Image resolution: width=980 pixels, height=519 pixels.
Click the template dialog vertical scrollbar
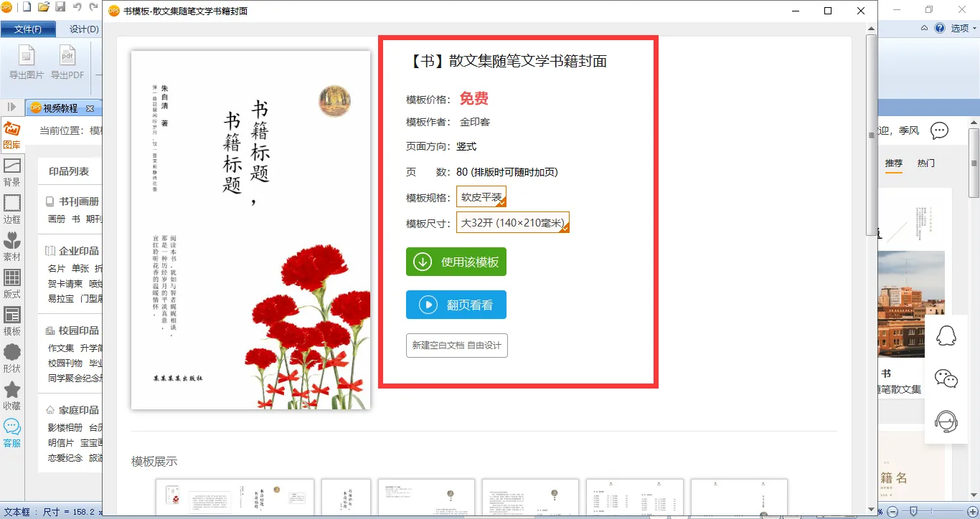[x=872, y=136]
